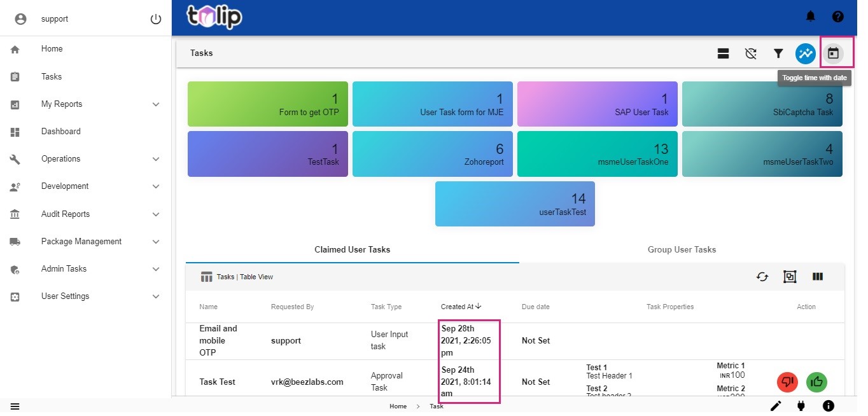Click the group select icon in table toolbar
868x416 pixels.
point(790,277)
